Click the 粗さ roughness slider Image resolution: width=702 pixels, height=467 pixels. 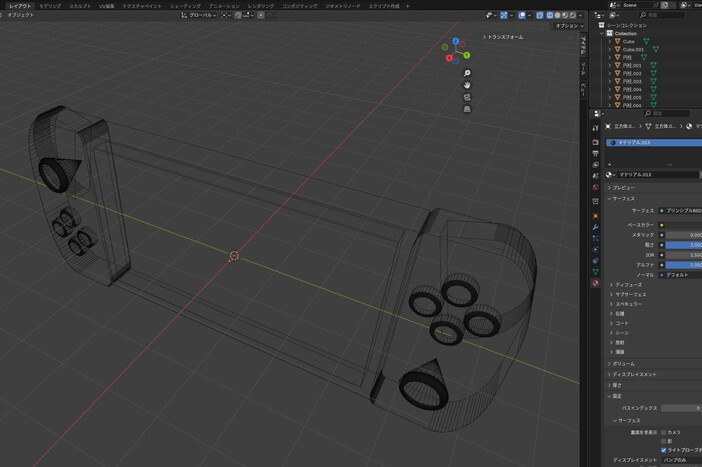click(x=682, y=244)
